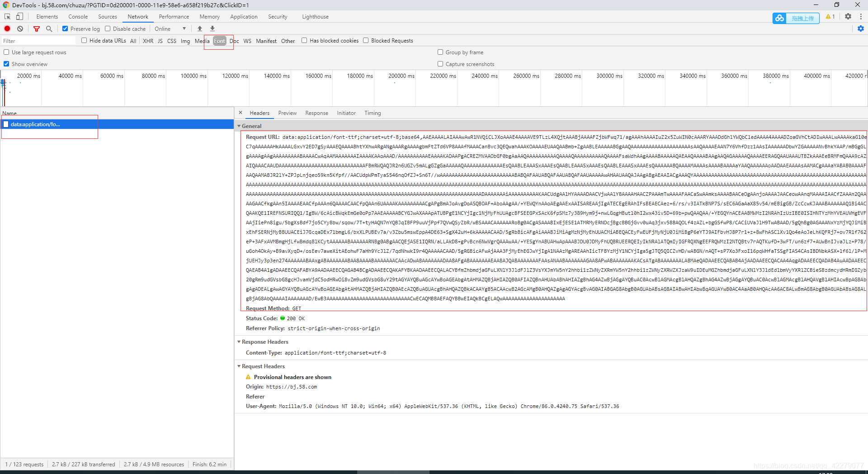Toggle the device toolbar icon

19,17
